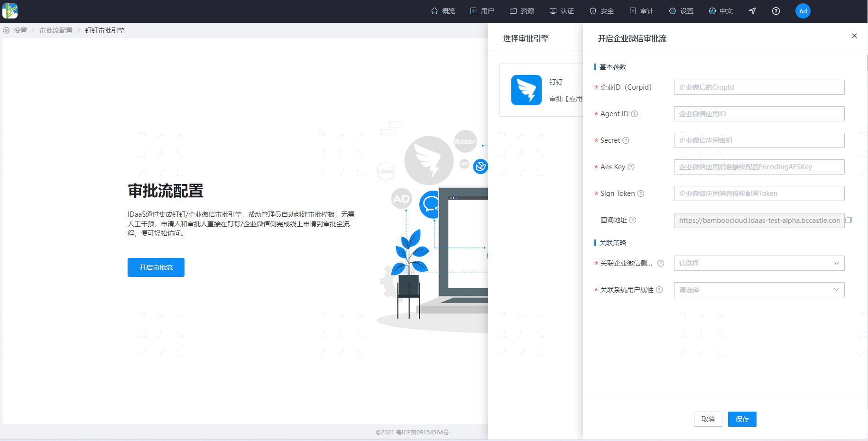Focus the 企业ID (CorpId) input field

[x=759, y=87]
